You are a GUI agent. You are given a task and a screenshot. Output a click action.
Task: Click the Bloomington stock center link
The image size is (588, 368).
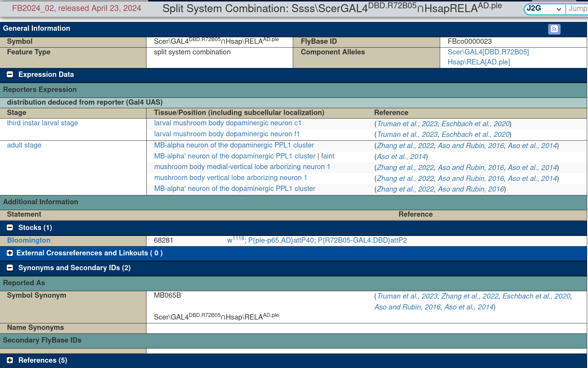29,240
